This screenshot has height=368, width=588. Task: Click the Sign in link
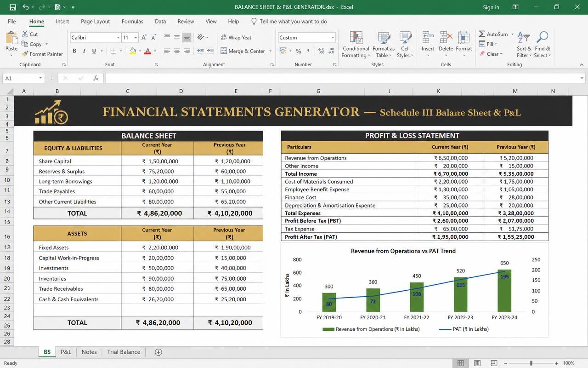pyautogui.click(x=491, y=7)
